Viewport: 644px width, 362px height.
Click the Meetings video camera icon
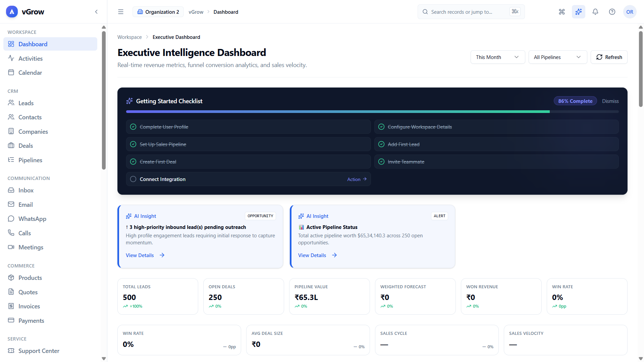pos(11,247)
